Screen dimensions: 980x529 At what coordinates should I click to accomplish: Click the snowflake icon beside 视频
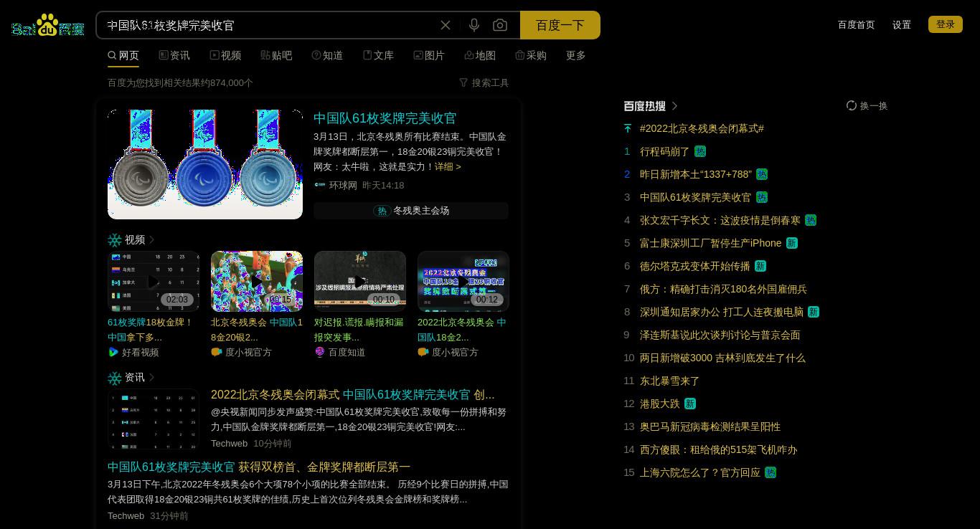pyautogui.click(x=115, y=240)
